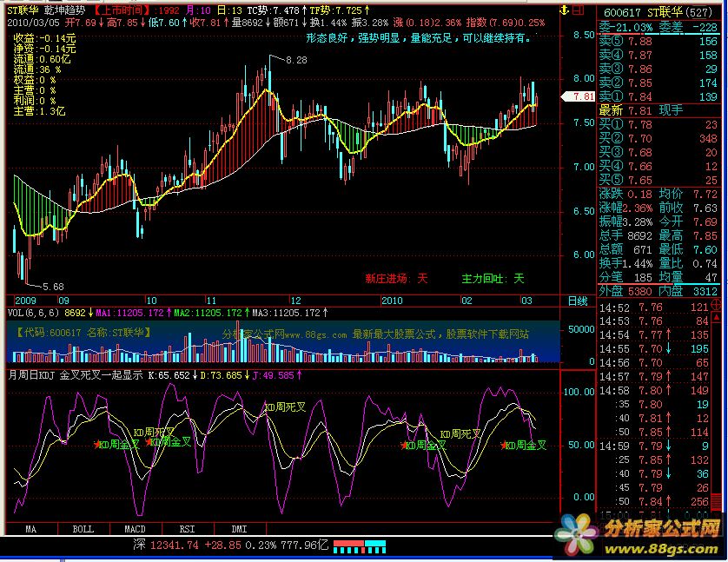728x562 pixels.
Task: Click the yellow anchor icon above the price axis
Action: pos(566,10)
